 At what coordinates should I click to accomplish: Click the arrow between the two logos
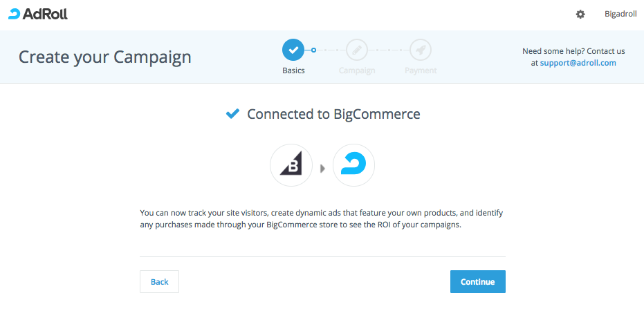[322, 167]
